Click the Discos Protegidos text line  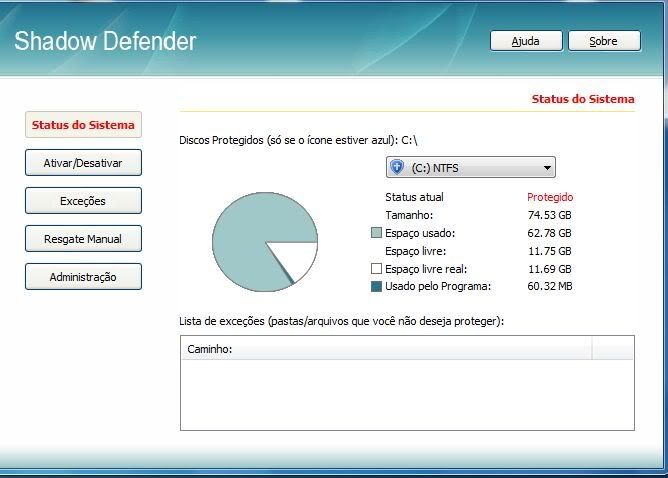(x=298, y=140)
